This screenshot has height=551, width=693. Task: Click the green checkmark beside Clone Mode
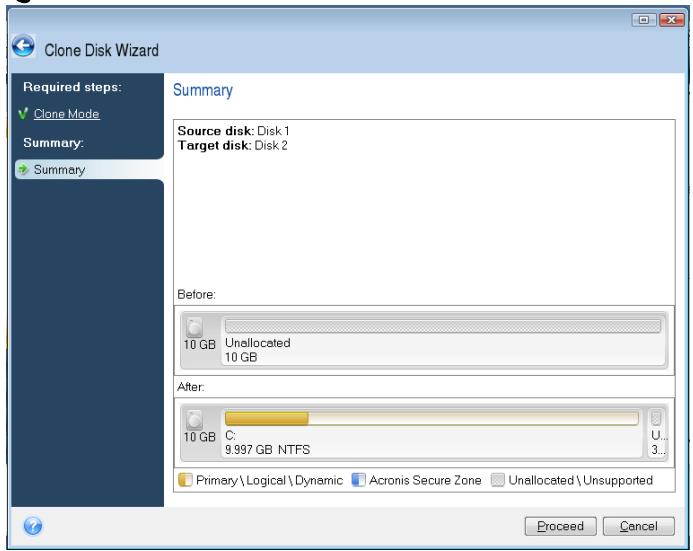click(x=23, y=114)
